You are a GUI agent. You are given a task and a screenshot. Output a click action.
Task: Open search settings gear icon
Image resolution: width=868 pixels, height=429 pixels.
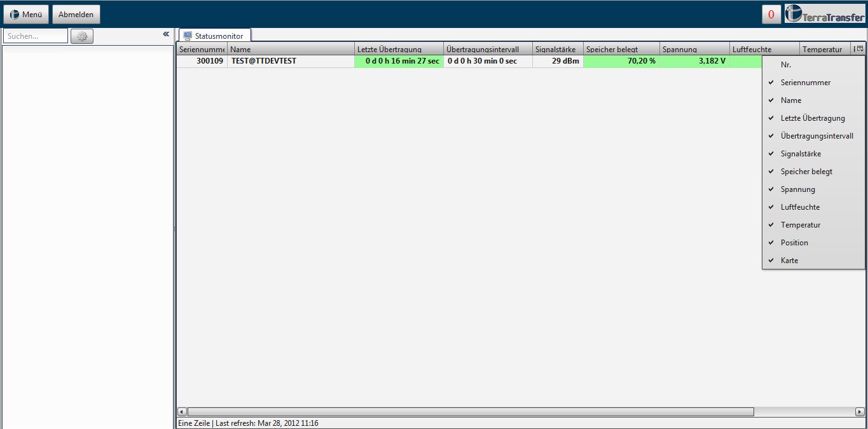coord(82,36)
